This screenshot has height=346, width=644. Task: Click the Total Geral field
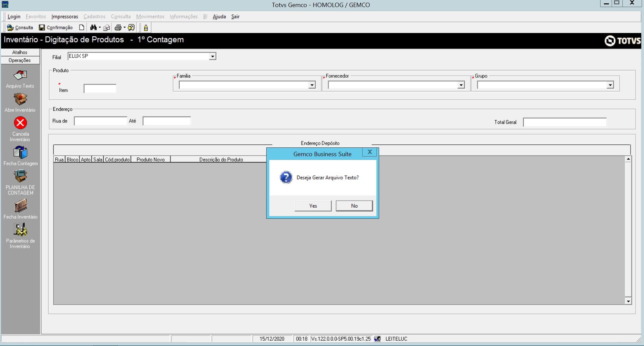pos(565,122)
